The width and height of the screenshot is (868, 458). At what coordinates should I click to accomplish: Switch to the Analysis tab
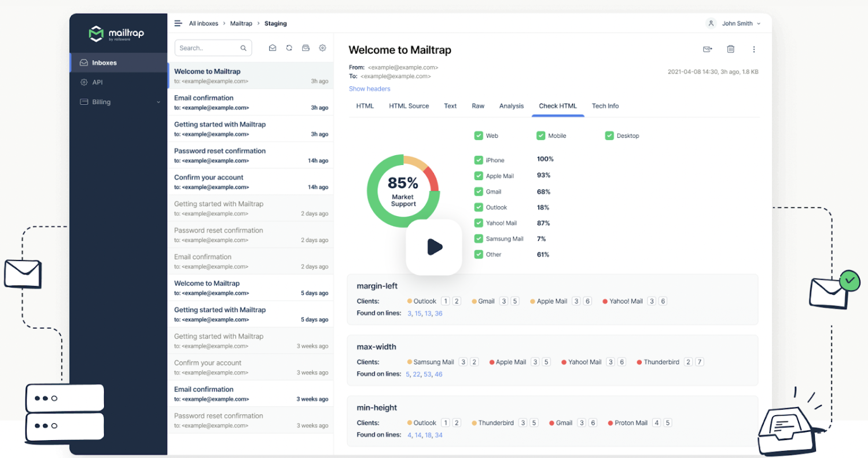coord(512,106)
